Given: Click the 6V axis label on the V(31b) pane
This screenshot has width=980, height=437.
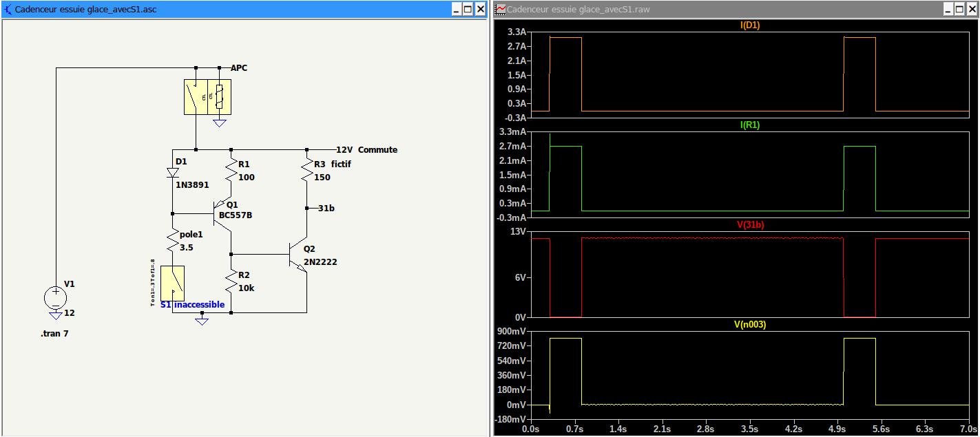Looking at the screenshot, I should (522, 277).
